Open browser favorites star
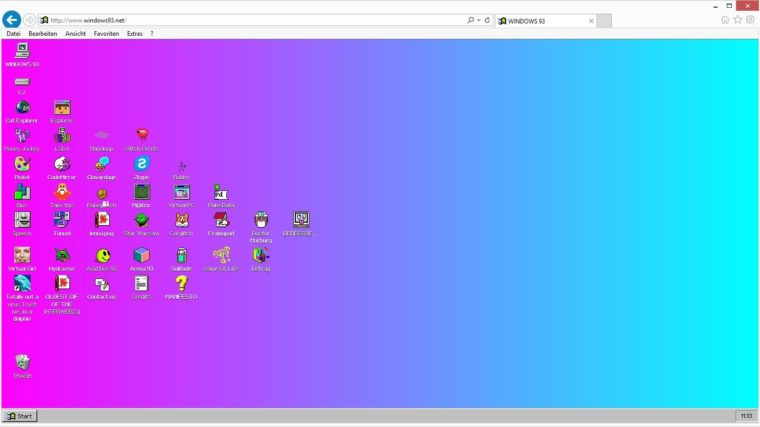This screenshot has width=760, height=427. pos(738,20)
